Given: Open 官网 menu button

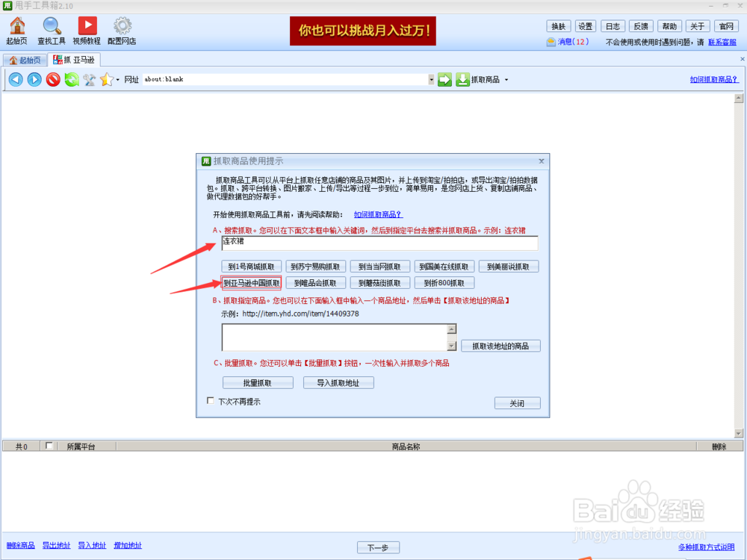Looking at the screenshot, I should pyautogui.click(x=726, y=26).
